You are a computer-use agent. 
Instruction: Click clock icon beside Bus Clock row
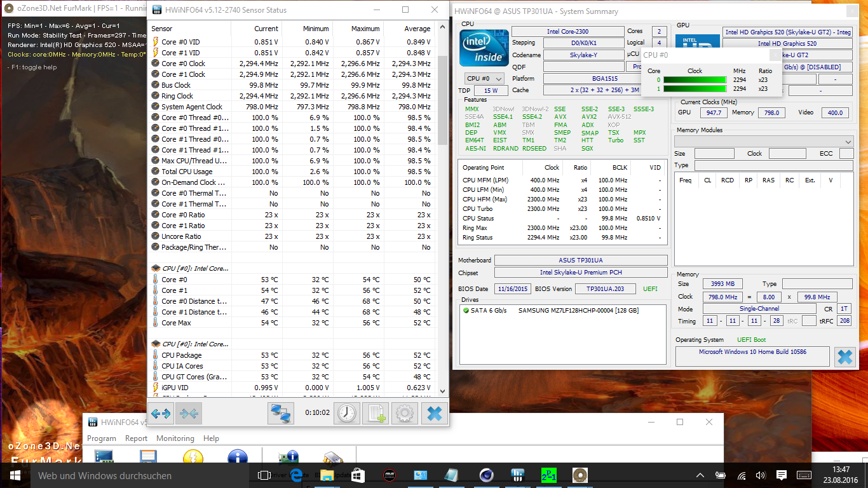point(156,85)
